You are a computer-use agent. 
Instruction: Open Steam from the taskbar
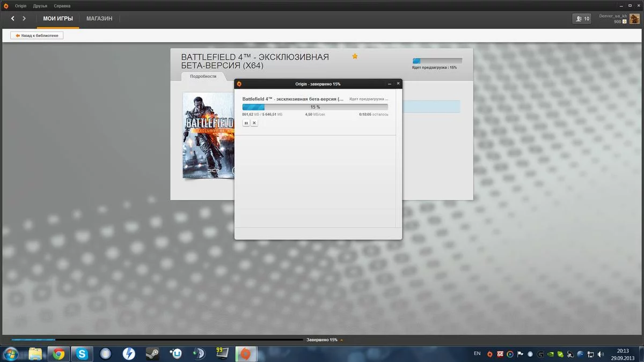(152, 353)
